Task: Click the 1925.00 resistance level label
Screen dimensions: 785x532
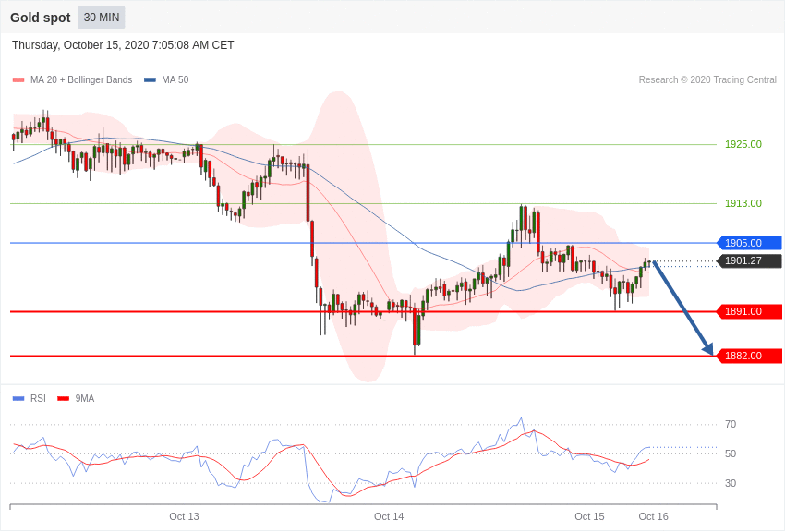Action: click(743, 144)
